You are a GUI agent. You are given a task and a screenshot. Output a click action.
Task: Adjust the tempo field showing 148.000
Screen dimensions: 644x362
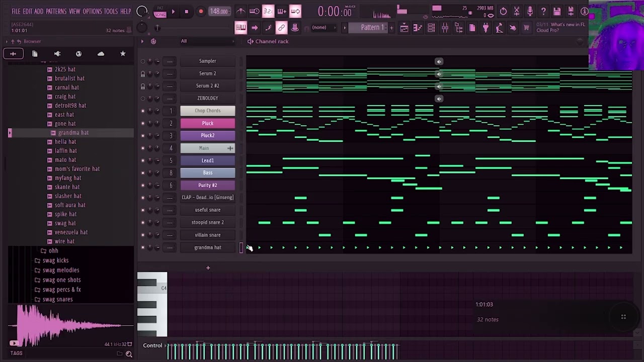(219, 12)
